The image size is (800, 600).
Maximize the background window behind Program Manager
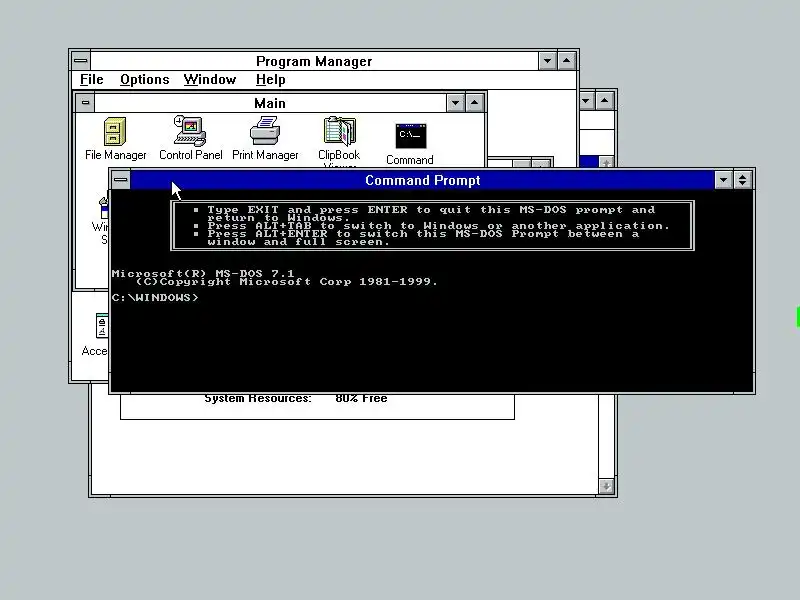(605, 101)
